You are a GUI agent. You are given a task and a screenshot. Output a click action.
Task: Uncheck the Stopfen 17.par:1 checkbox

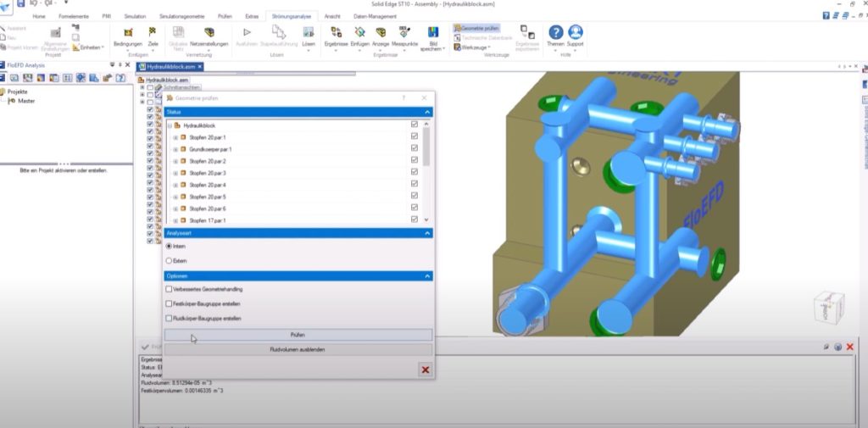pos(414,220)
